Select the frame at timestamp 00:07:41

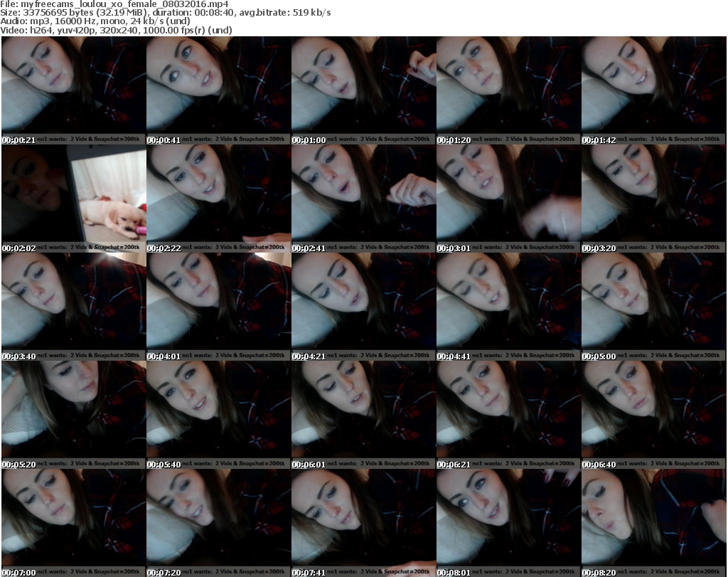point(363,523)
